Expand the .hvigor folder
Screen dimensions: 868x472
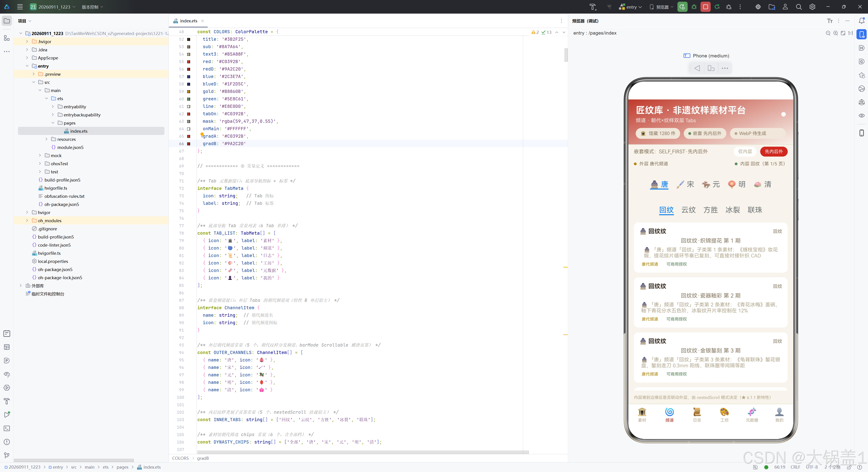(x=27, y=41)
